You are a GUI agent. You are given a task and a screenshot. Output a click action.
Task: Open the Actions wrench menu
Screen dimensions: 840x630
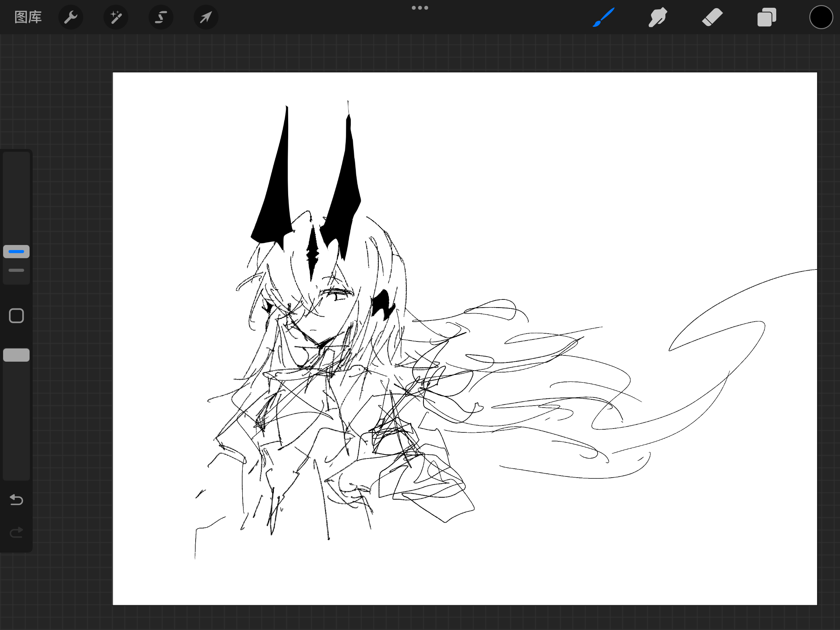(x=71, y=17)
